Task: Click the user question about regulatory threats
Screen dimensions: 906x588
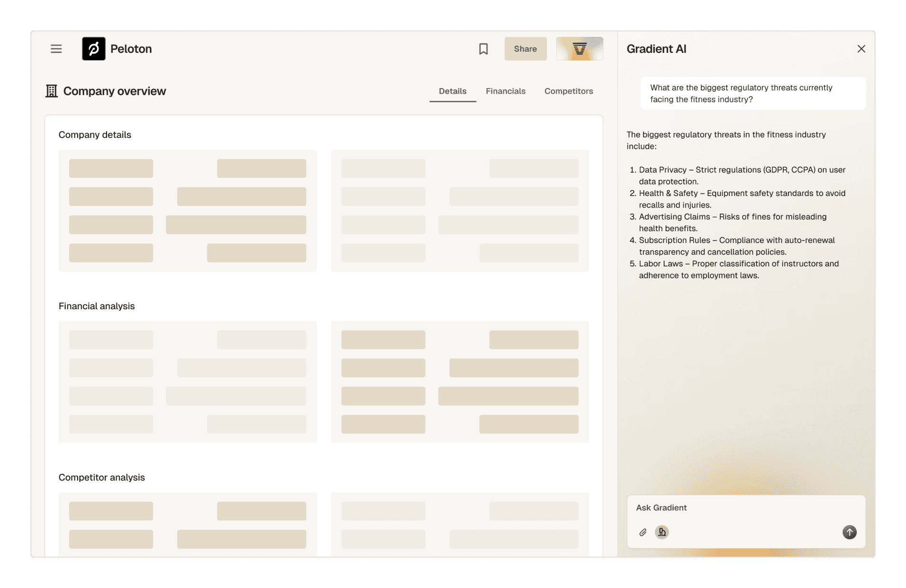Action: click(x=753, y=93)
